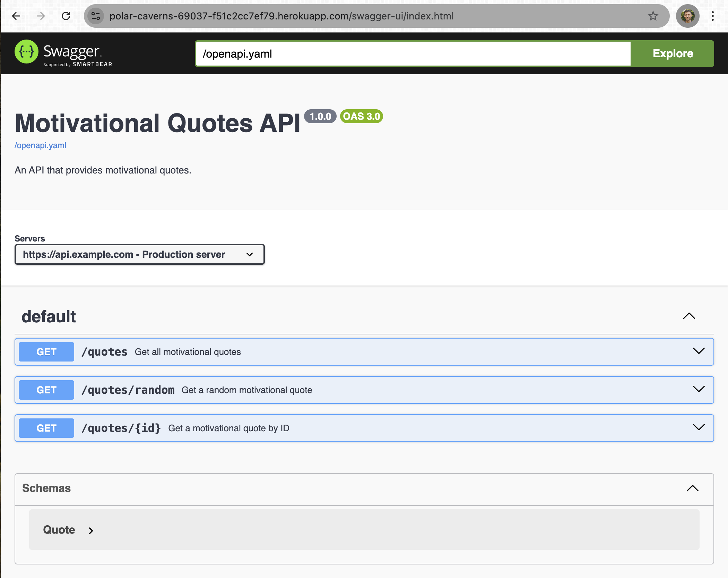Screen dimensions: 728x578
Task: Open site info icon in address bar
Action: [x=96, y=16]
